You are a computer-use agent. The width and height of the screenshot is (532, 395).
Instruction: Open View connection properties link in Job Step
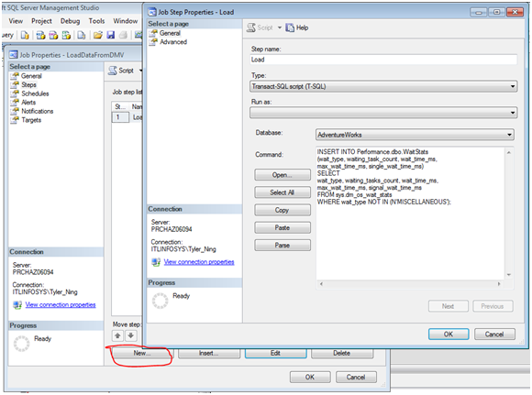click(199, 262)
